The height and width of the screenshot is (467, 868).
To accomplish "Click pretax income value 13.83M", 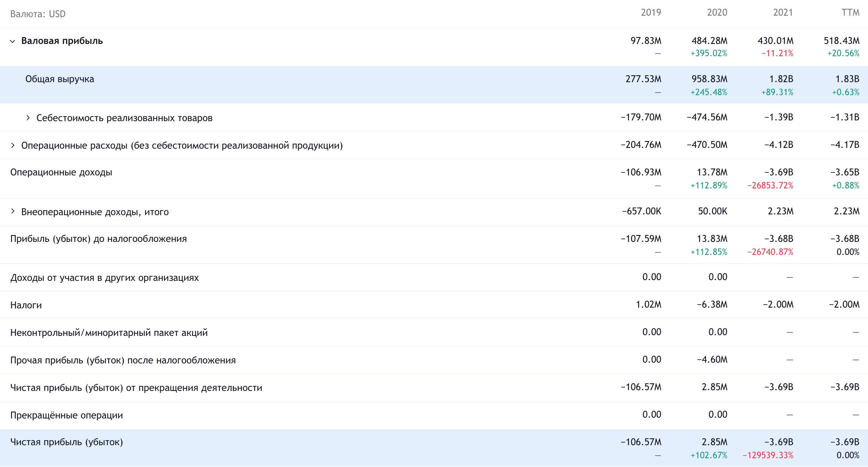I will 712,239.
